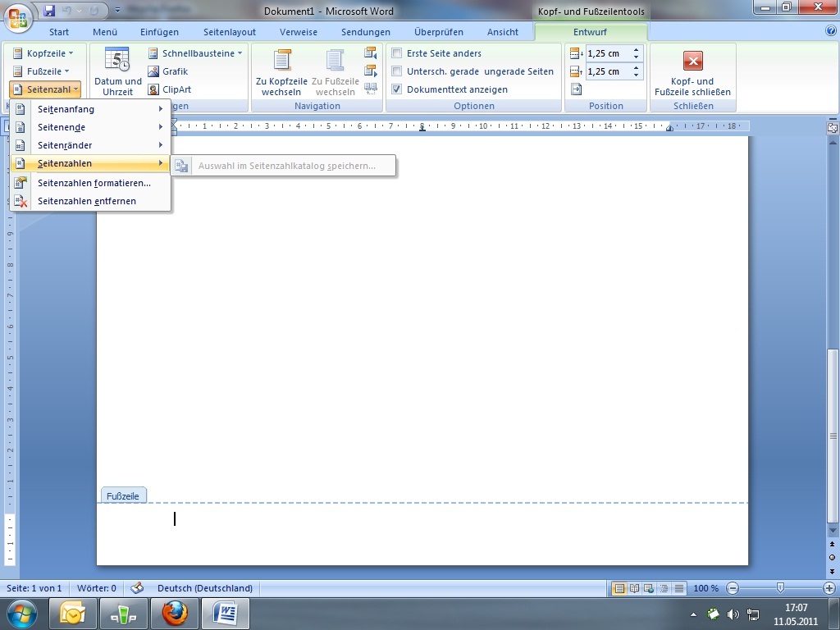
Task: Open the Einfügen ribbon tab
Action: tap(160, 32)
